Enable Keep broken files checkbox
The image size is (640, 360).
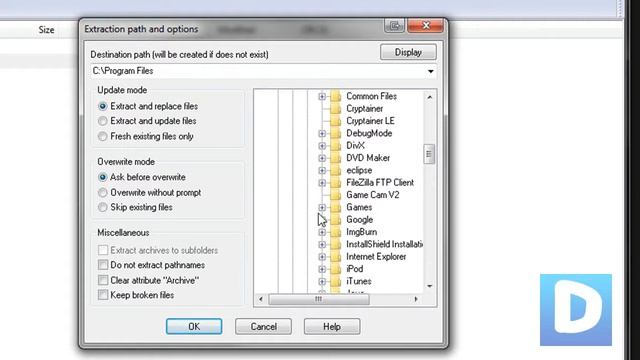103,295
